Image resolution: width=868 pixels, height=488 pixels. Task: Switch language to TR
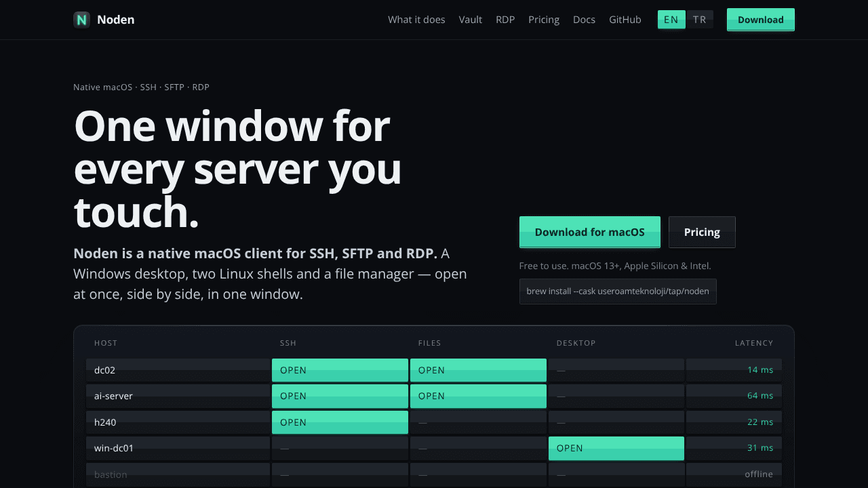point(700,20)
